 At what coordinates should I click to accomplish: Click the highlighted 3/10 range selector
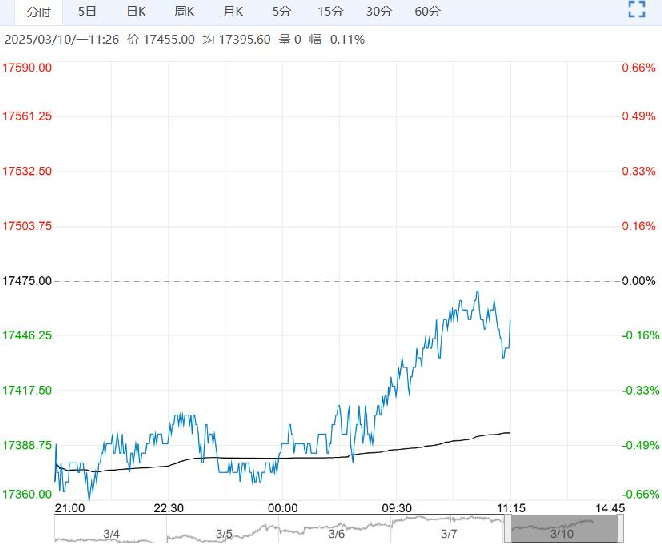tap(564, 530)
